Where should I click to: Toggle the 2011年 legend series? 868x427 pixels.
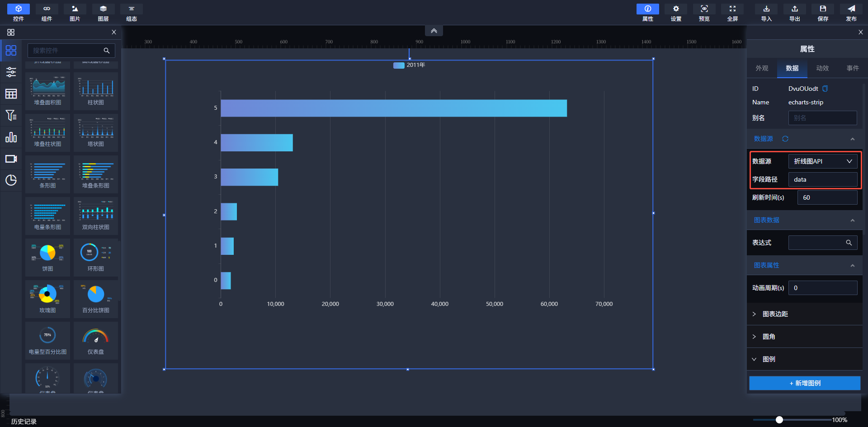(x=409, y=65)
